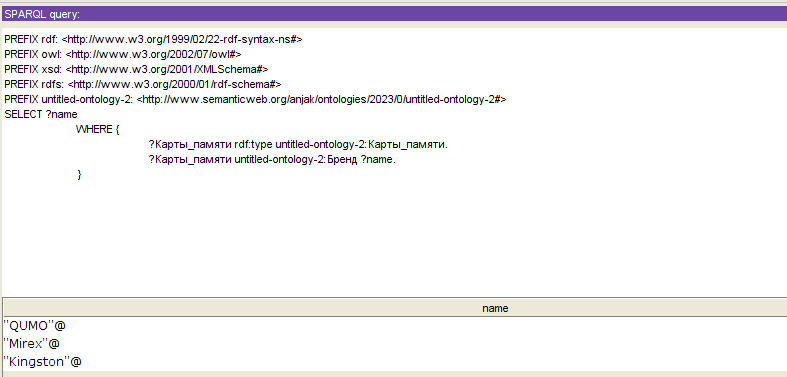Place cursor on WHERE { line
The image size is (787, 377).
tap(97, 130)
